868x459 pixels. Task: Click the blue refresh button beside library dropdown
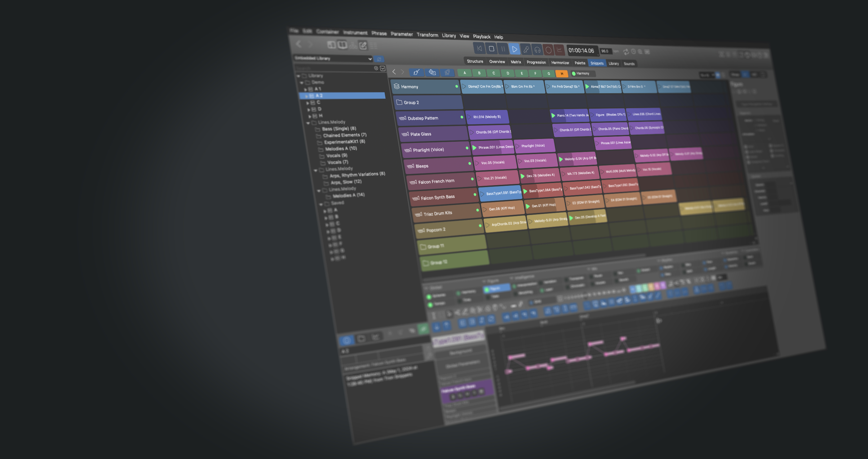(379, 59)
